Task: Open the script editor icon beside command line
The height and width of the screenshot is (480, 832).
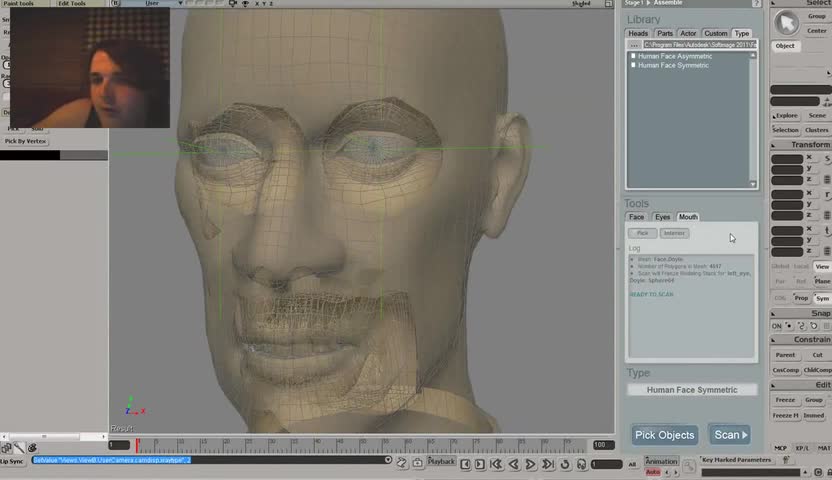Action: point(402,463)
